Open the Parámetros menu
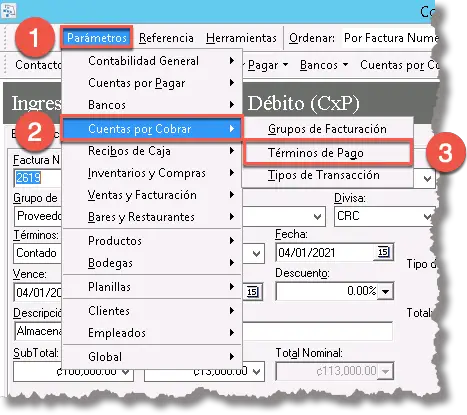 (x=97, y=38)
